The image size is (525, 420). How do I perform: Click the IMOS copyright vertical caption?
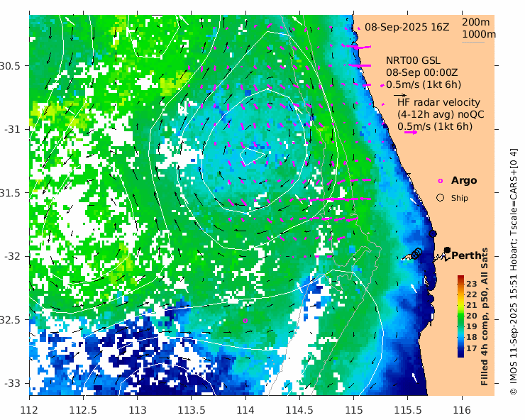(x=513, y=272)
